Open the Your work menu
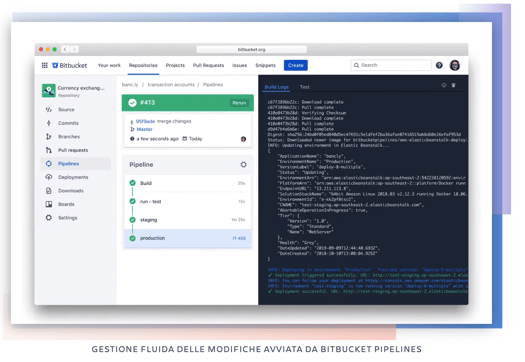525x362 pixels. click(109, 65)
